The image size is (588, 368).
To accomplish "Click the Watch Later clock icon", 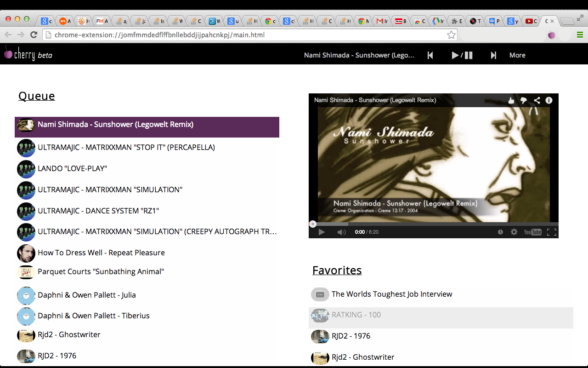I will [x=500, y=232].
